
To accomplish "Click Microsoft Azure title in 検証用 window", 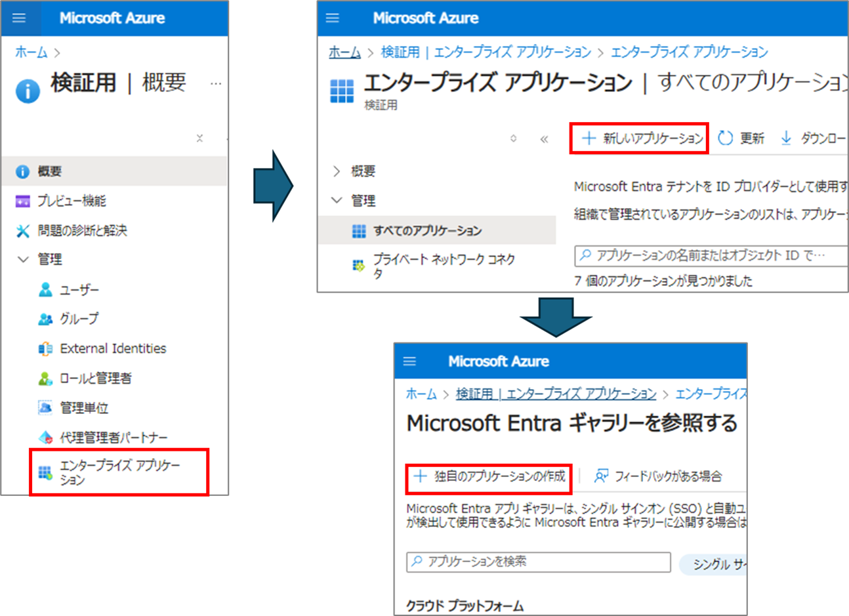I will point(112,18).
